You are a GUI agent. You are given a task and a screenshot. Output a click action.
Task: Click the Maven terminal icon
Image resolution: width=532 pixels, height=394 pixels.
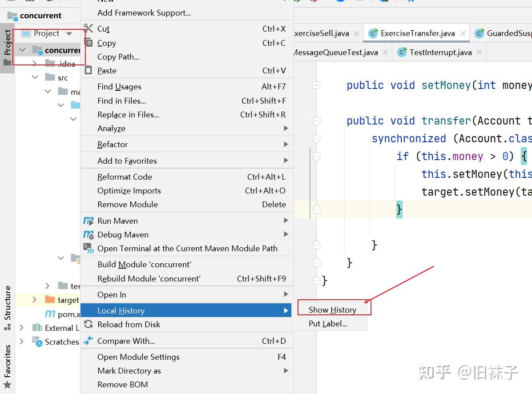point(88,248)
